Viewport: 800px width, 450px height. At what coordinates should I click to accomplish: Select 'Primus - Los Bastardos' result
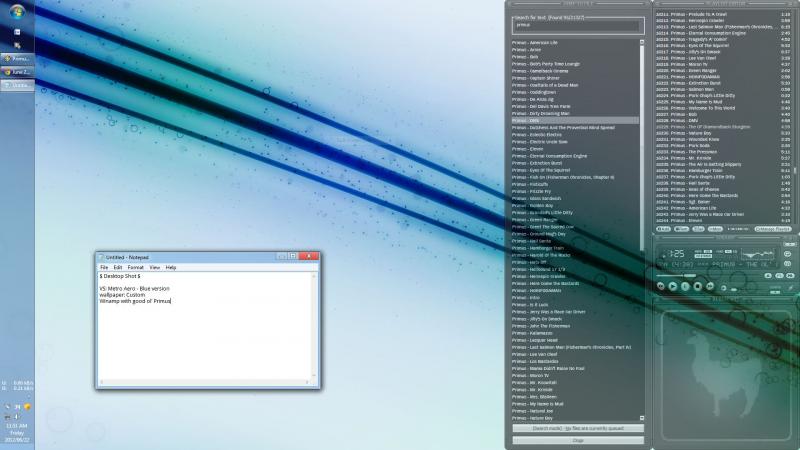point(575,361)
